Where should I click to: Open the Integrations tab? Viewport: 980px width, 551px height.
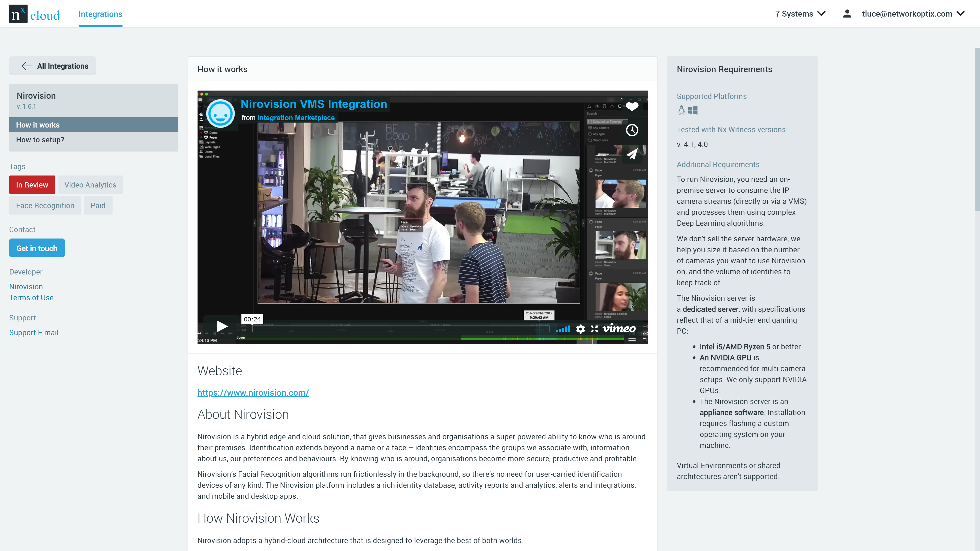pyautogui.click(x=101, y=14)
